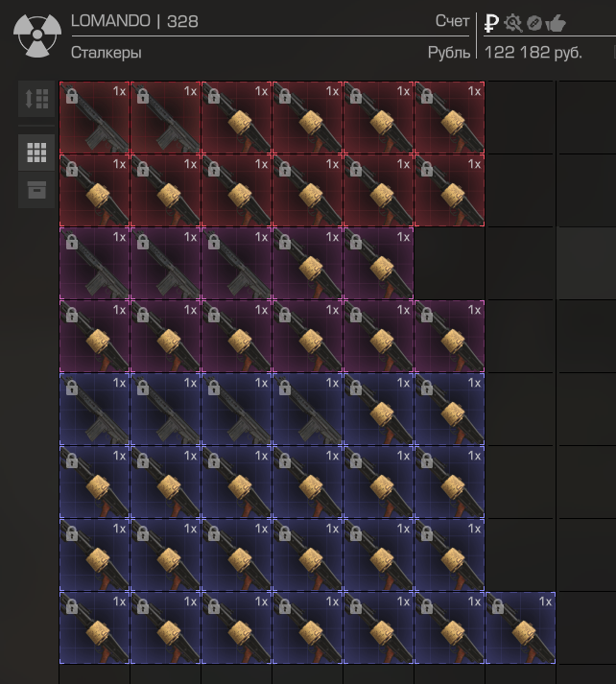Click the 122 182 руб. balance text

(533, 53)
